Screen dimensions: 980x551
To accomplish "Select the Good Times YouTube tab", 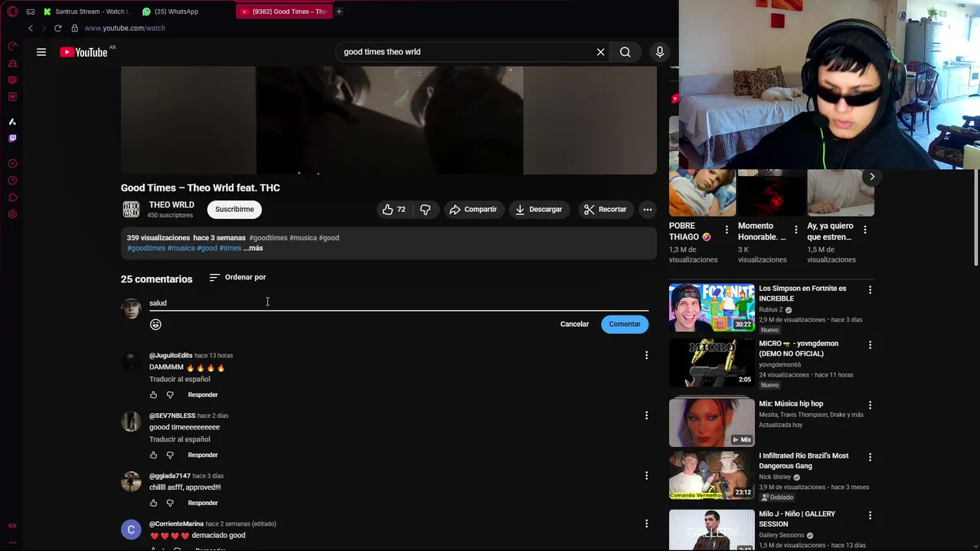I will pos(284,11).
